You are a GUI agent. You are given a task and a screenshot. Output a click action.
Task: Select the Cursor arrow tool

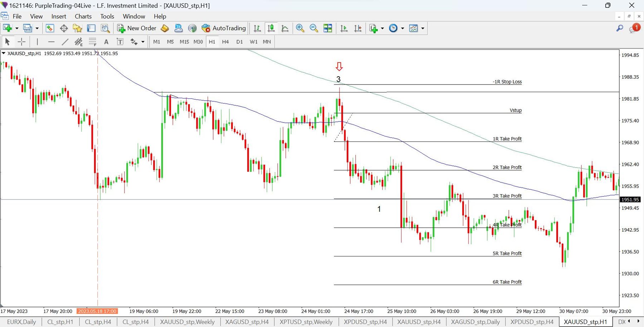coord(8,42)
